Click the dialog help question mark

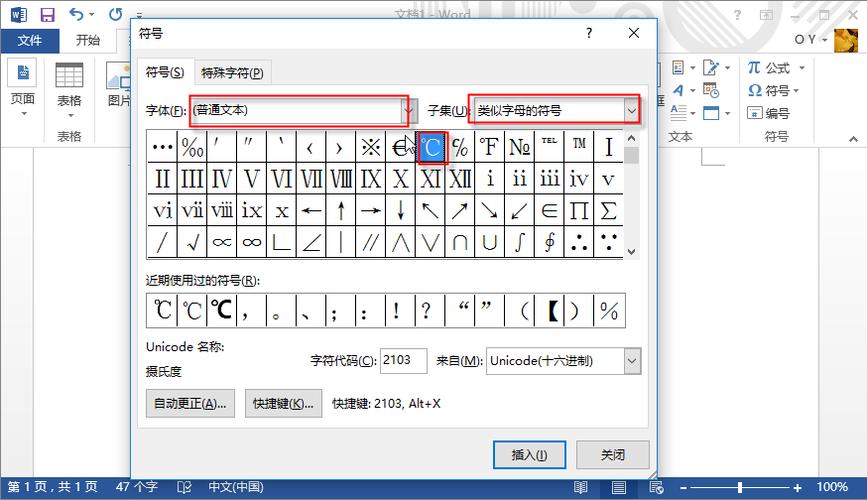click(x=589, y=33)
